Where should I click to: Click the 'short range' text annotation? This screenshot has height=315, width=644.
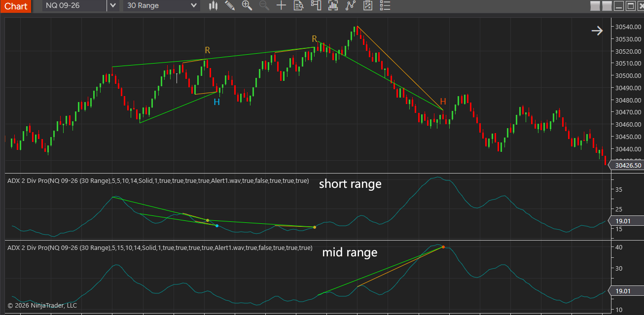tap(350, 184)
